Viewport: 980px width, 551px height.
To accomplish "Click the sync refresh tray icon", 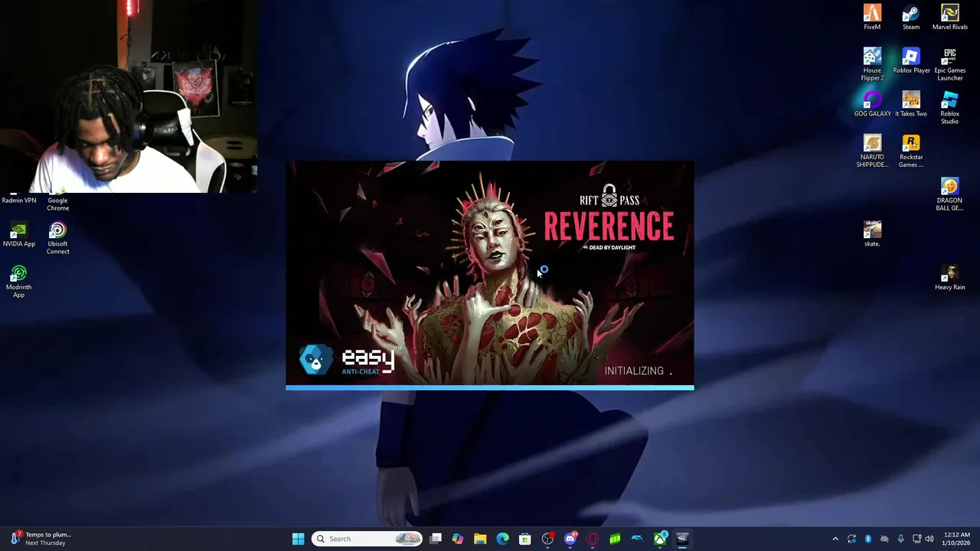I will click(851, 539).
